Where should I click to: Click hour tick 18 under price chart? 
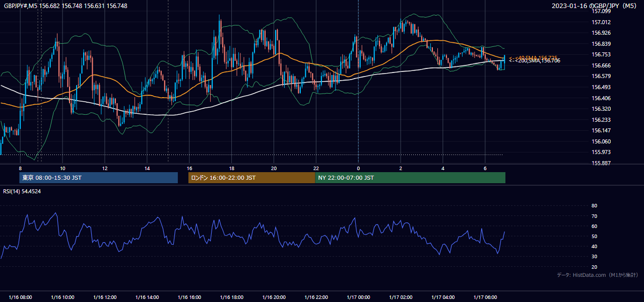231,168
